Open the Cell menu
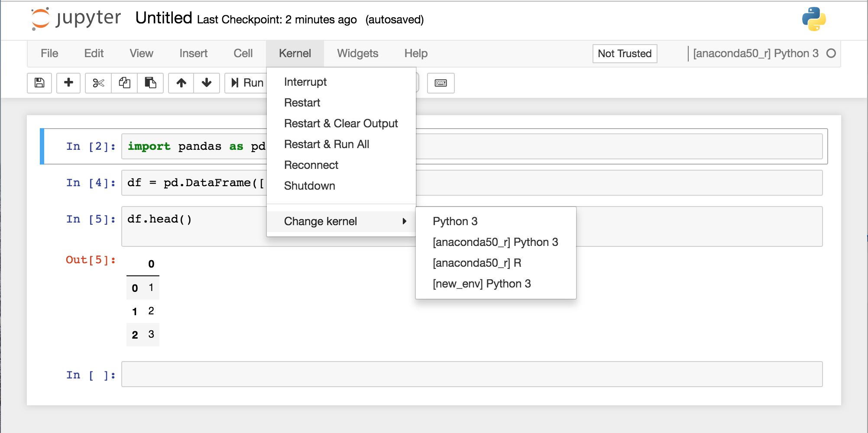The image size is (868, 433). coord(243,53)
